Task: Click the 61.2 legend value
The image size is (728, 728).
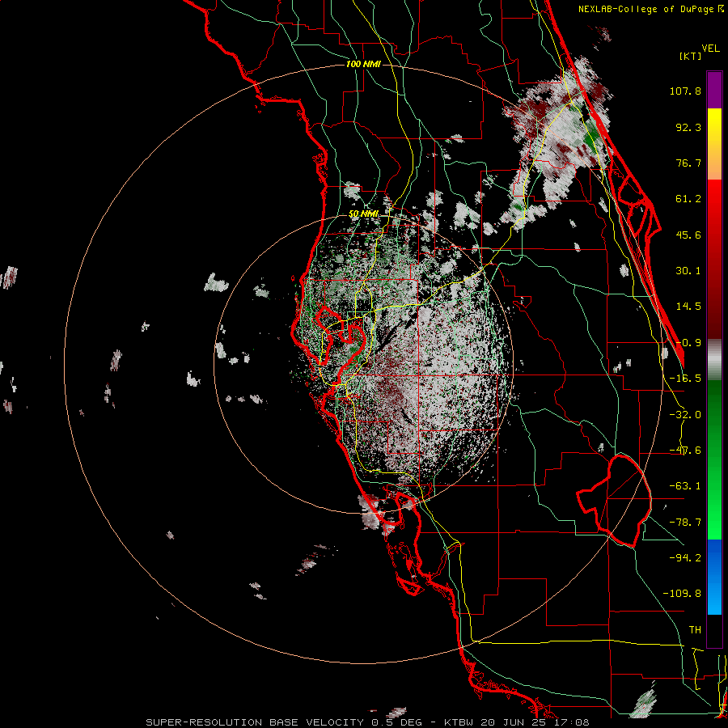Action: (x=688, y=199)
